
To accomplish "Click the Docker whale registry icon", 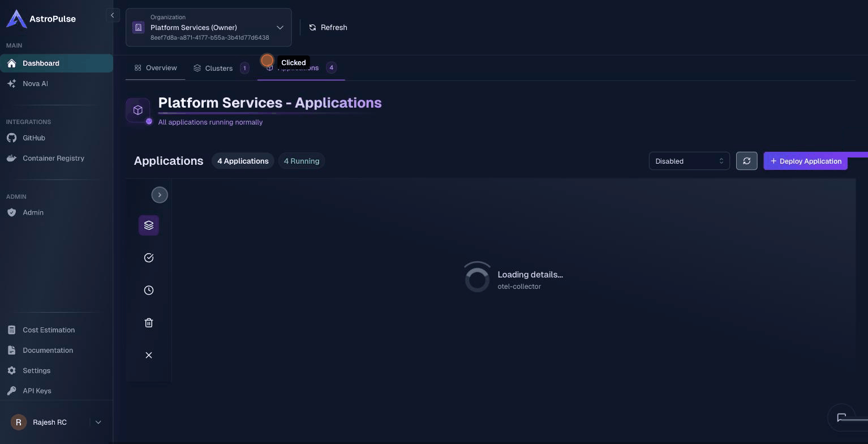I will (x=11, y=158).
